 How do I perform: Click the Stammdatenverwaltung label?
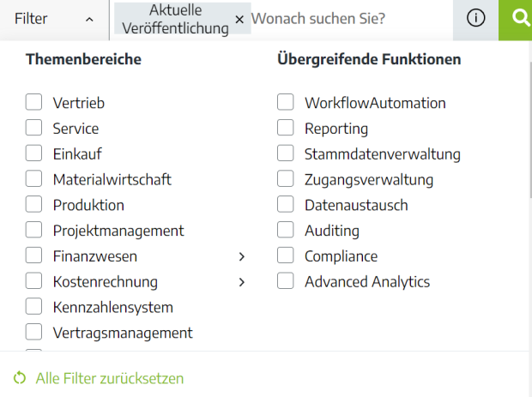pos(383,154)
